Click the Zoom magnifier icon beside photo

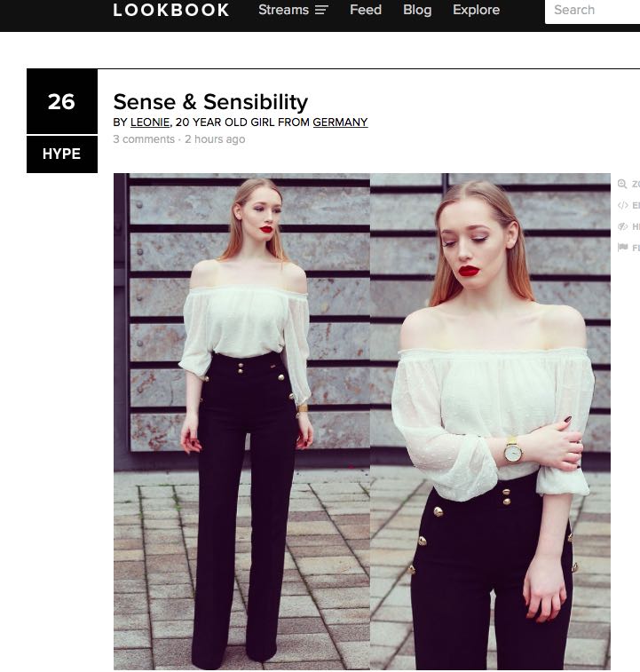(x=622, y=184)
